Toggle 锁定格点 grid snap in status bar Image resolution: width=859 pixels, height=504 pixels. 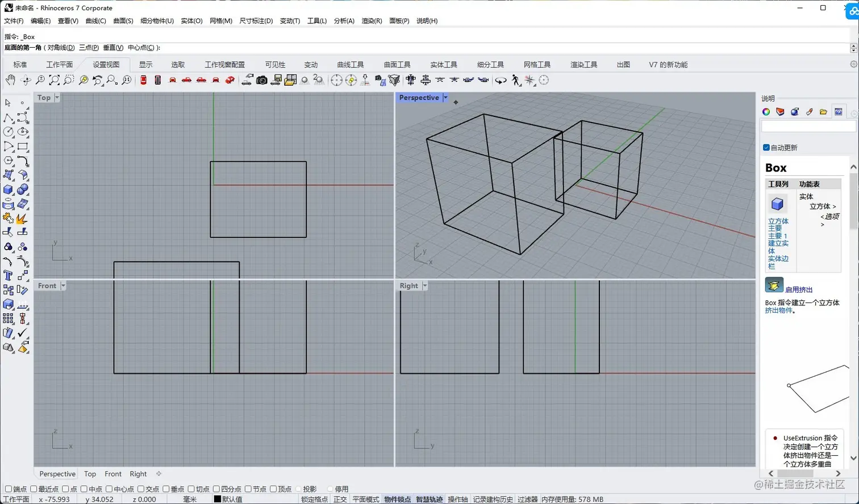coord(314,499)
